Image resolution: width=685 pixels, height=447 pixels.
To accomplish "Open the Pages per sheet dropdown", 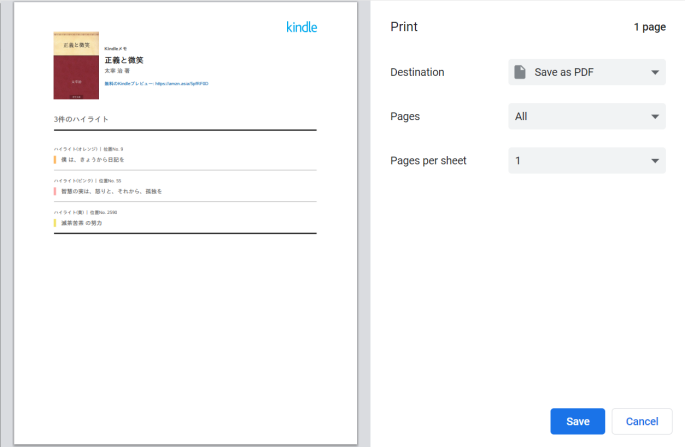I will tap(587, 160).
